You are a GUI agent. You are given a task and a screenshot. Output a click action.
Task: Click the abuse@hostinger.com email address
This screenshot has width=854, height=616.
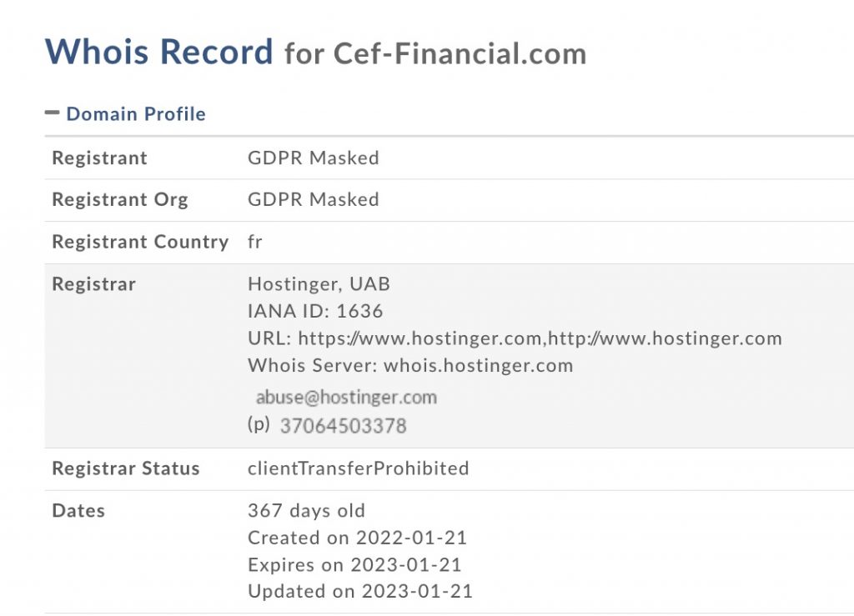pos(346,398)
